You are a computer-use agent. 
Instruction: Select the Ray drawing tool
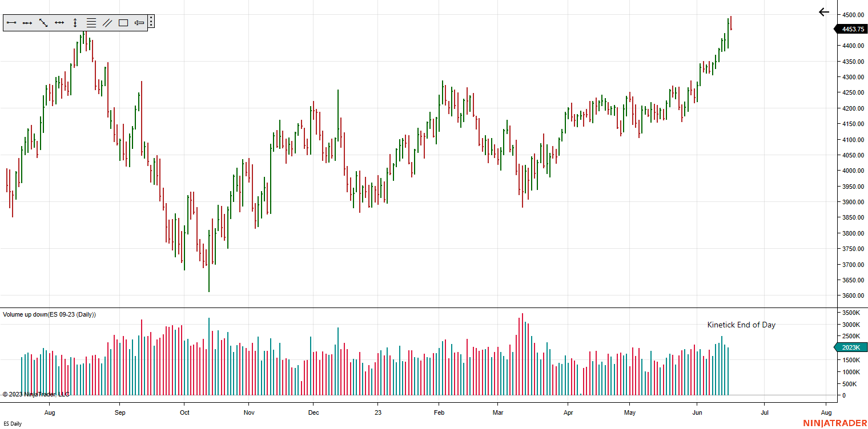(27, 23)
